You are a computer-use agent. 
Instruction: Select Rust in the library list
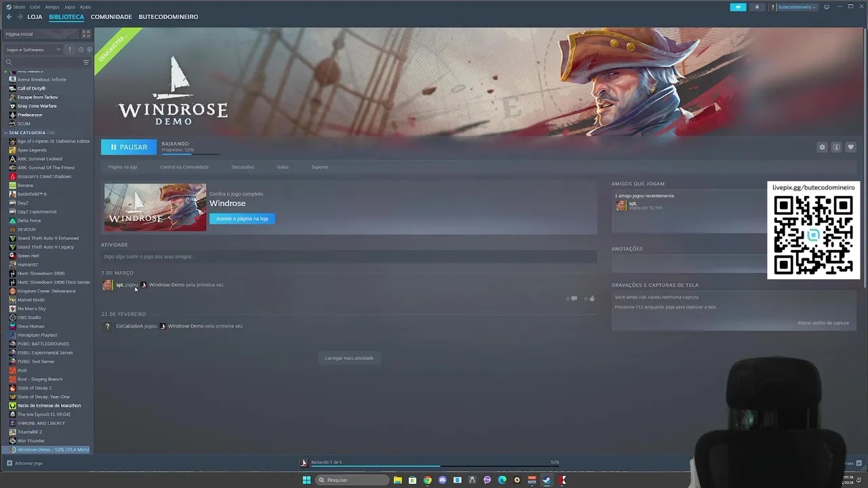point(22,370)
